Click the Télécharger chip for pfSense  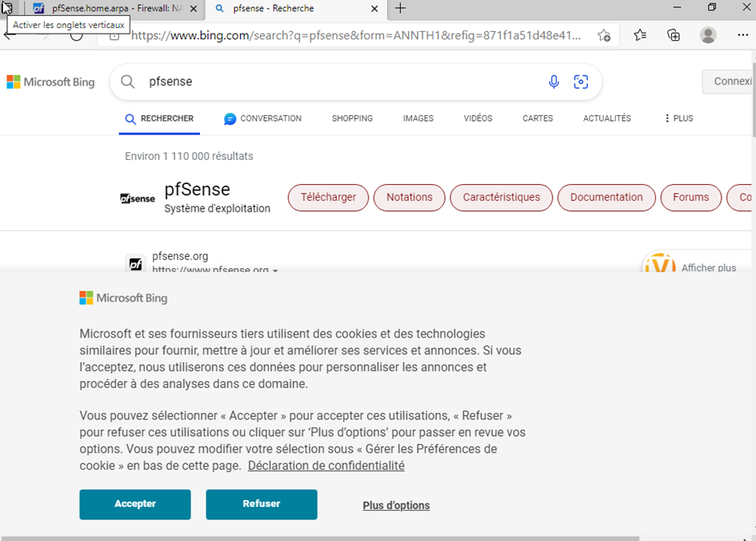coord(328,198)
